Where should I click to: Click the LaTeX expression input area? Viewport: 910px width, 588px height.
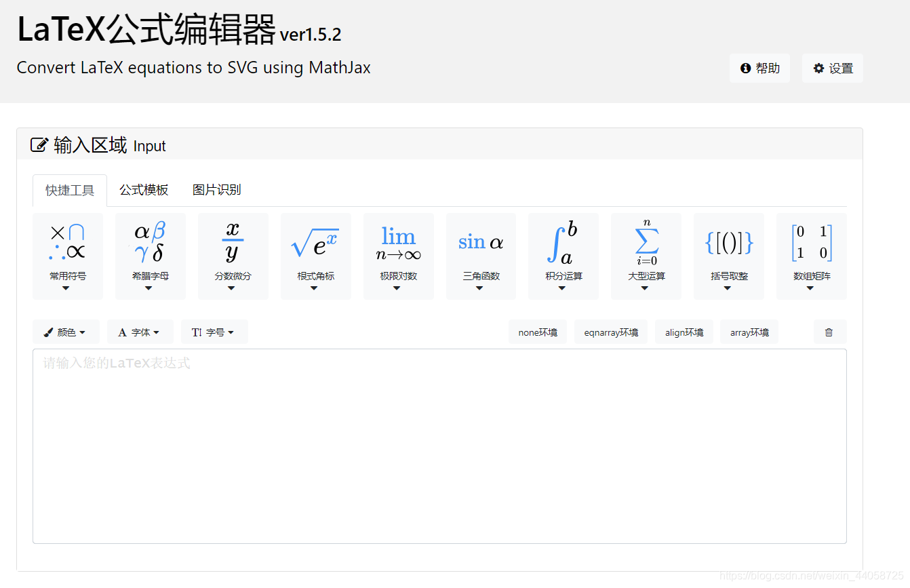[439, 446]
